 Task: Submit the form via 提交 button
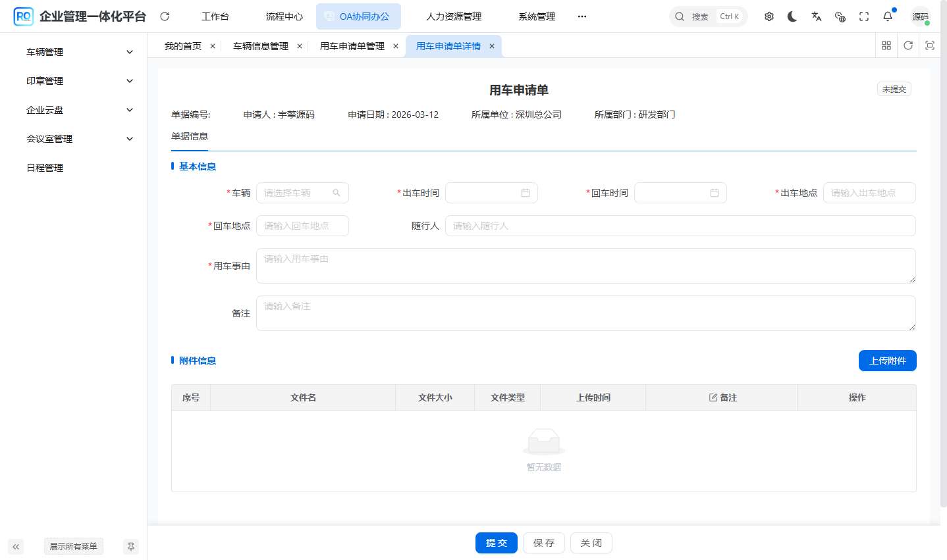(x=496, y=542)
